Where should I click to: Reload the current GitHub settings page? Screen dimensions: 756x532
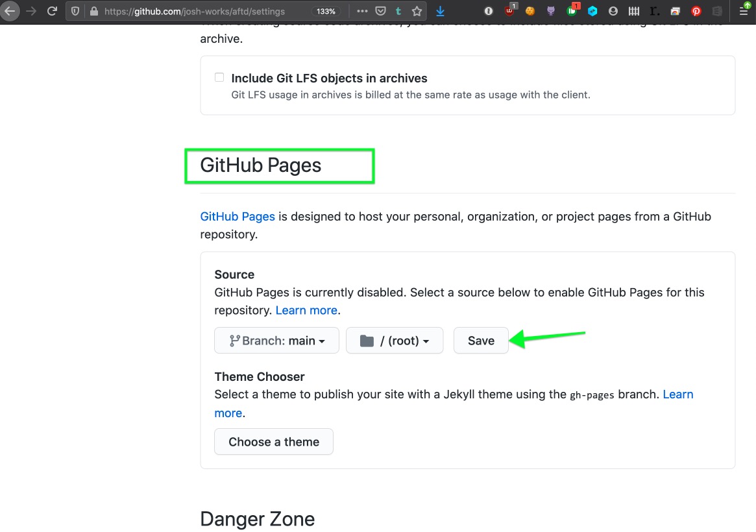click(52, 11)
